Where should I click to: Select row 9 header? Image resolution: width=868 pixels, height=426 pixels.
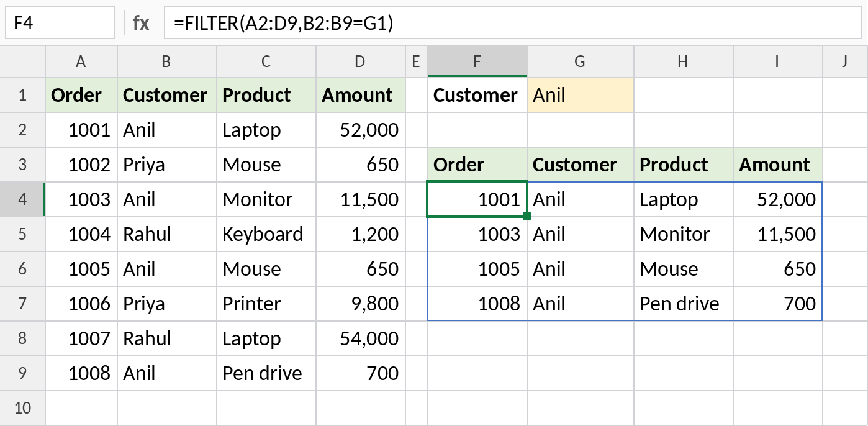(22, 373)
